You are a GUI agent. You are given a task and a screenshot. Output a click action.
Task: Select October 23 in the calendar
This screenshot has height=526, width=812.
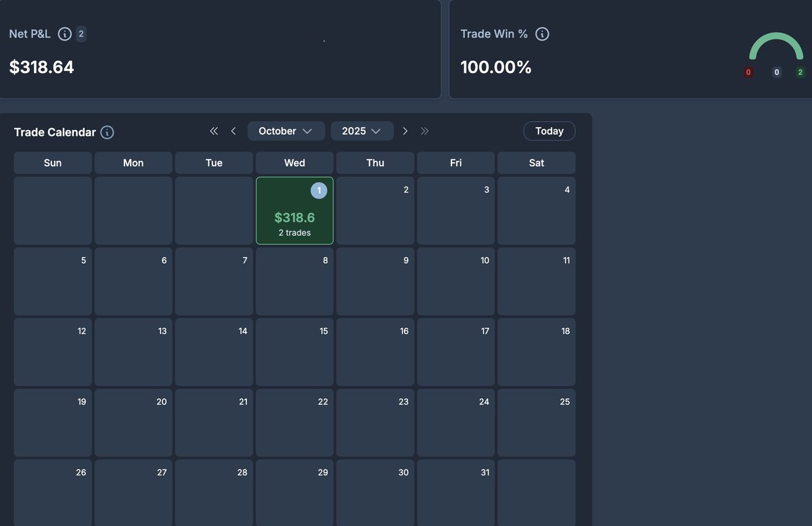[375, 423]
